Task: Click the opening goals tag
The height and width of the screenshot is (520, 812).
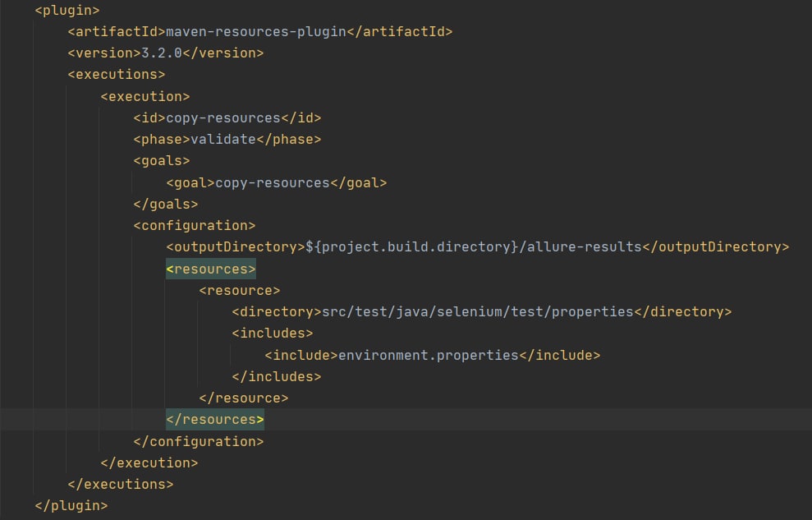Action: click(162, 161)
